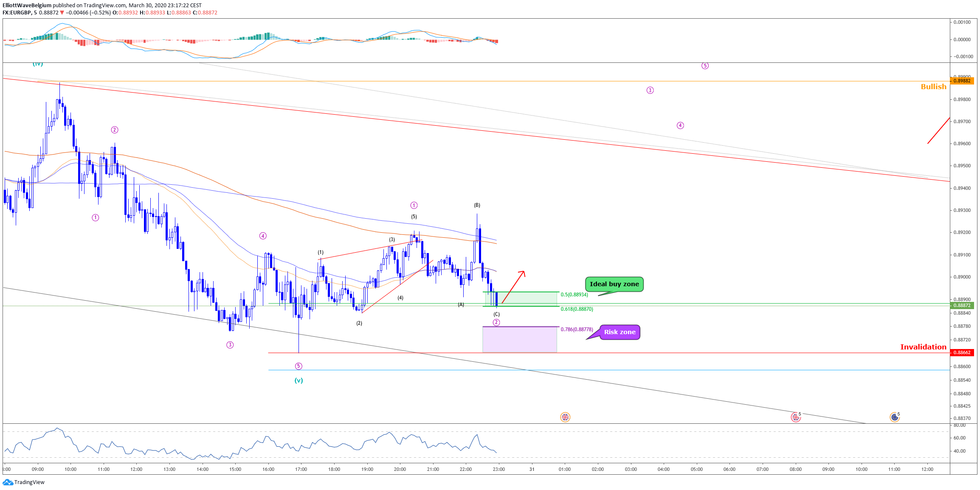
Task: Click the UK economic event icon near 01:00
Action: click(x=565, y=417)
